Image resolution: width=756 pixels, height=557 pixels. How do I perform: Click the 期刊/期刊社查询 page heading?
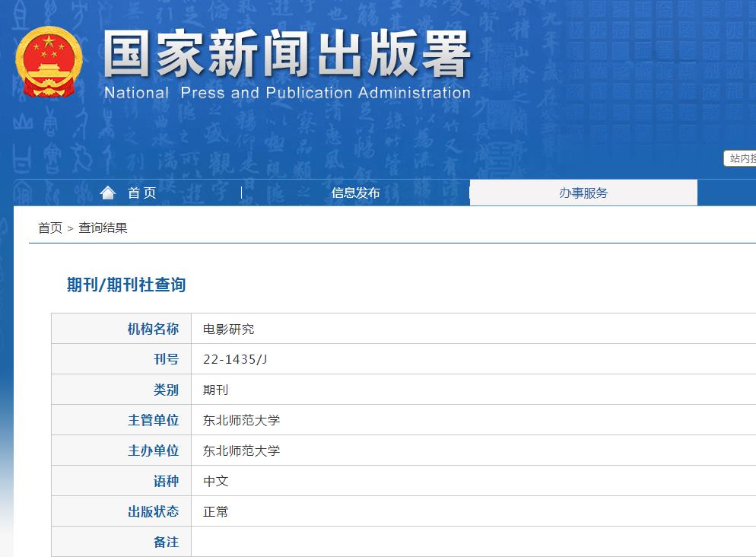[x=126, y=285]
